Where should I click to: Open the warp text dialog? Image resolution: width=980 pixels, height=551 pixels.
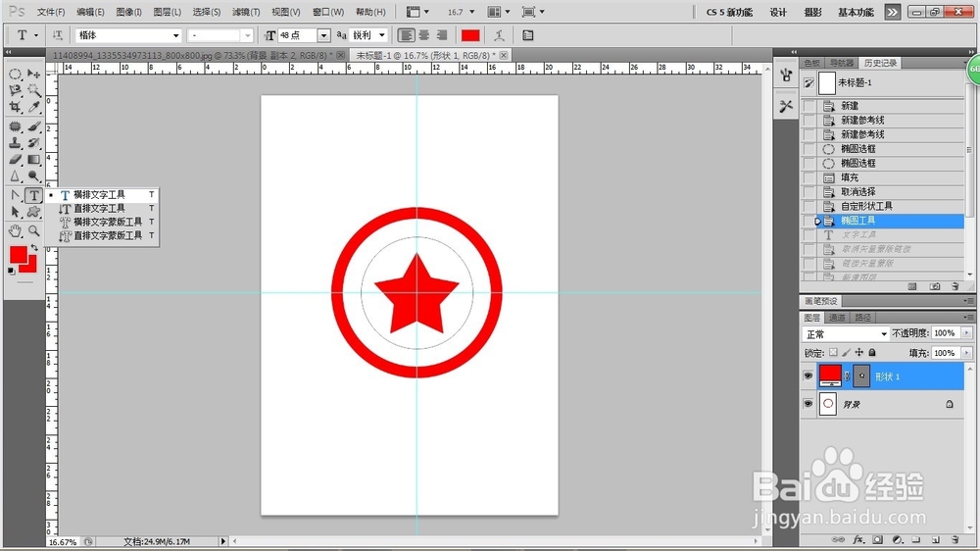(x=499, y=35)
